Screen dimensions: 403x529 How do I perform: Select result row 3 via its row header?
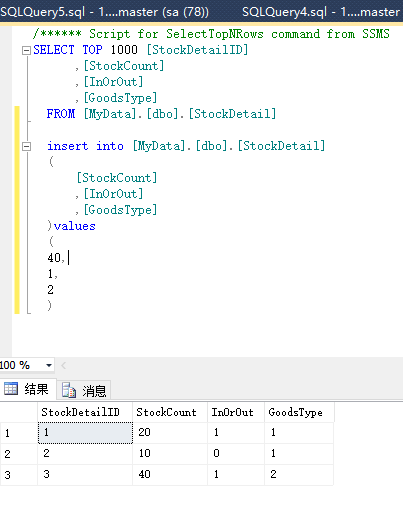point(19,475)
